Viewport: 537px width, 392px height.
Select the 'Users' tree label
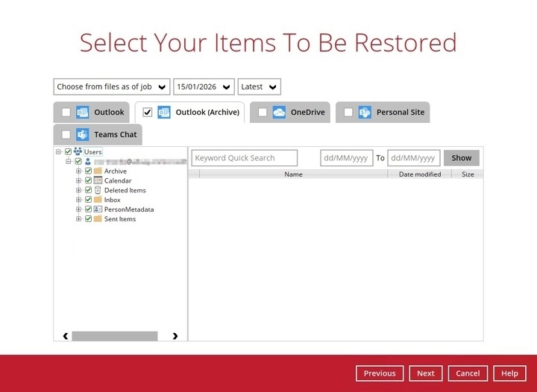(x=92, y=151)
